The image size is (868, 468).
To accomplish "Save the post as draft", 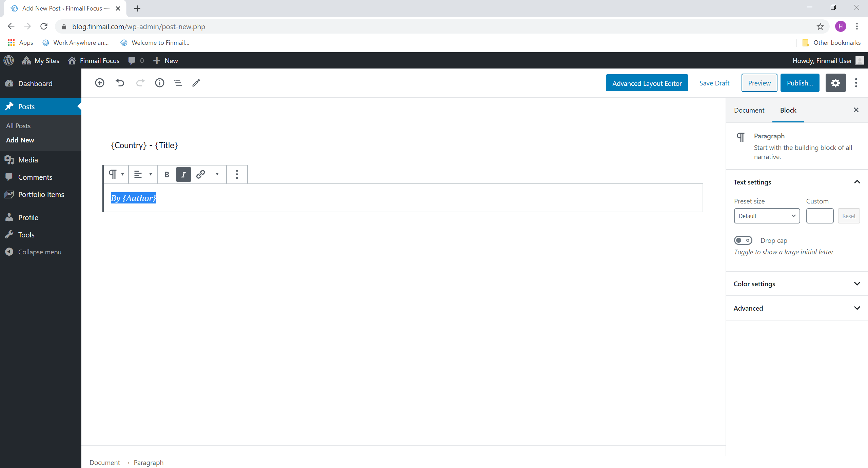I will (x=714, y=83).
